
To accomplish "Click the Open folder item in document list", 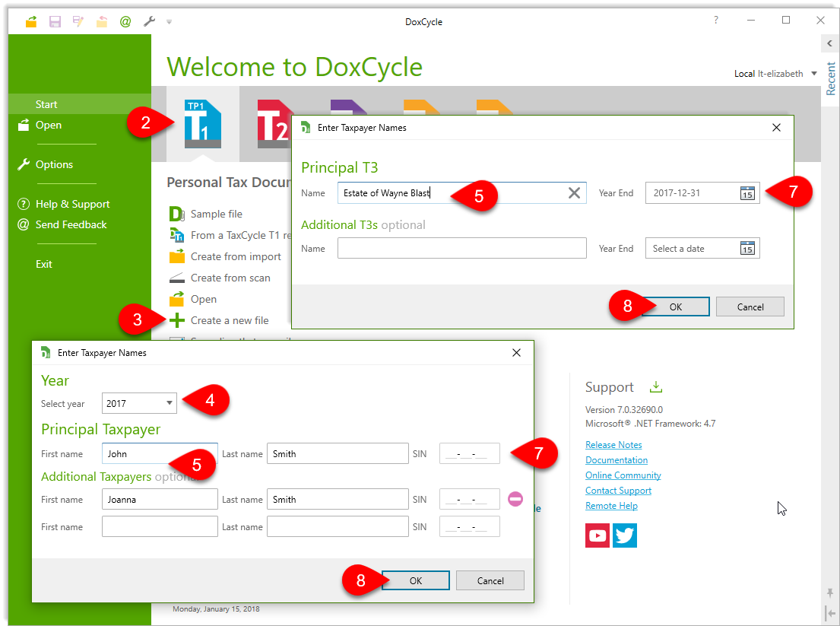I will coord(204,299).
